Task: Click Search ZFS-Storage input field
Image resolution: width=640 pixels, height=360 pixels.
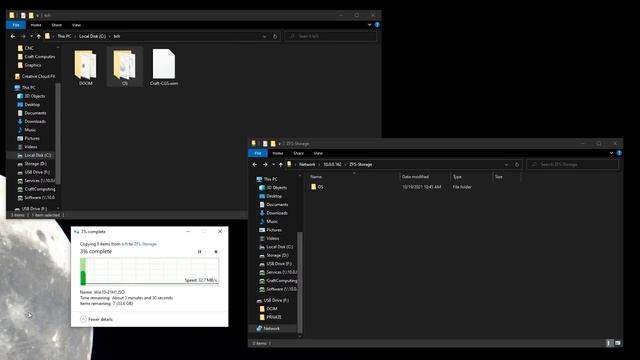Action: tap(573, 164)
